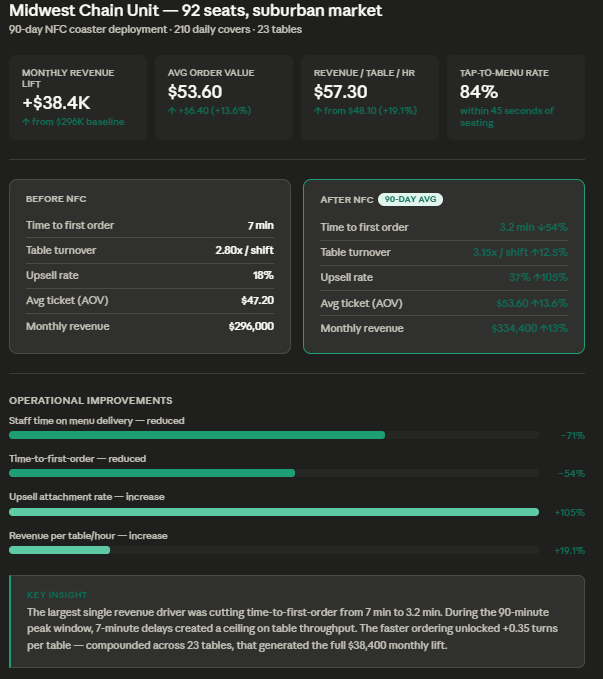Click the KEY INSIGHT heading
The image size is (603, 679).
[57, 595]
